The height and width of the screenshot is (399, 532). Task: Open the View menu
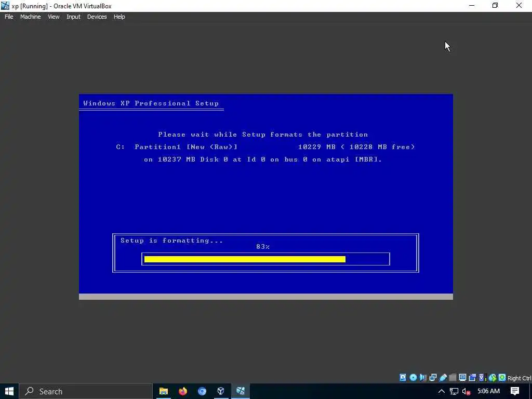54,17
